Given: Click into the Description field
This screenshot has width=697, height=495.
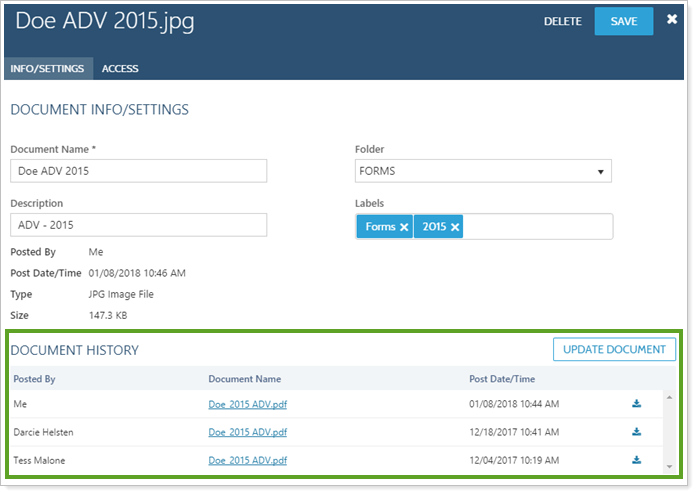Looking at the screenshot, I should [x=138, y=227].
